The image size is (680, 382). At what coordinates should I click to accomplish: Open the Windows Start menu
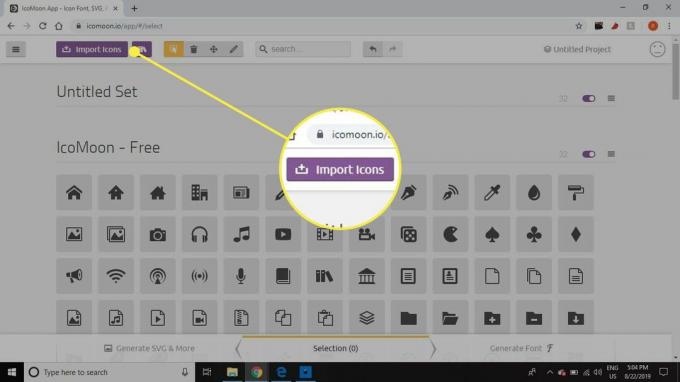point(12,372)
